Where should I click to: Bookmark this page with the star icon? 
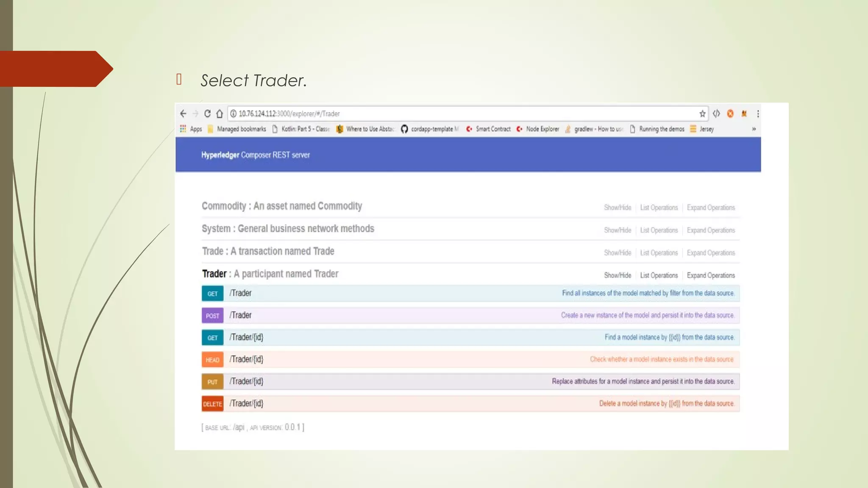(702, 114)
